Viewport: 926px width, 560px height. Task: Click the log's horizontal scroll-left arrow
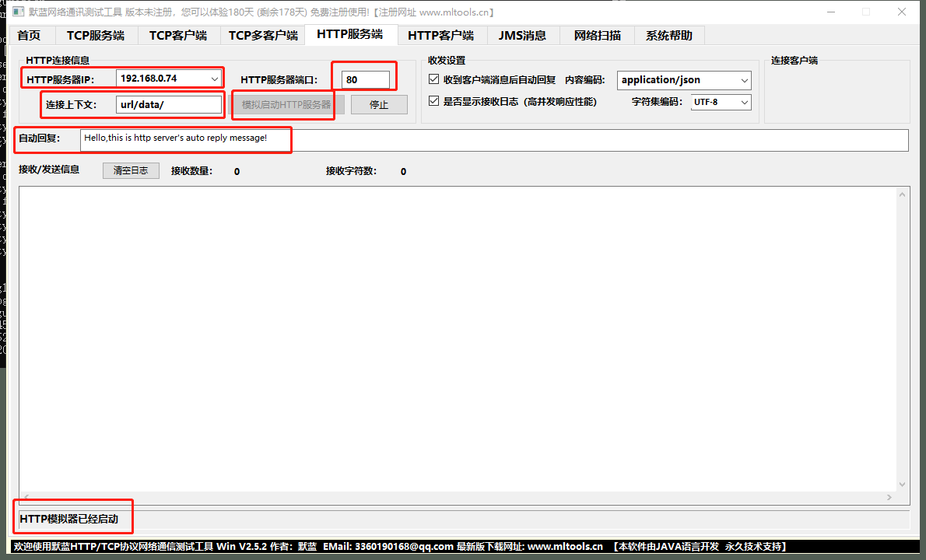26,498
